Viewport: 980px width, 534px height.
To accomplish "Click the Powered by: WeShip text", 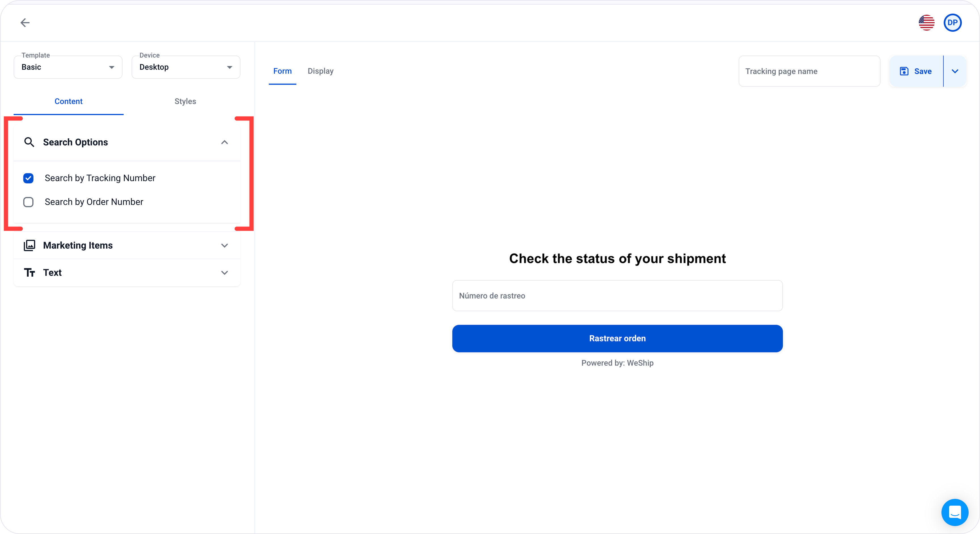I will coord(617,363).
